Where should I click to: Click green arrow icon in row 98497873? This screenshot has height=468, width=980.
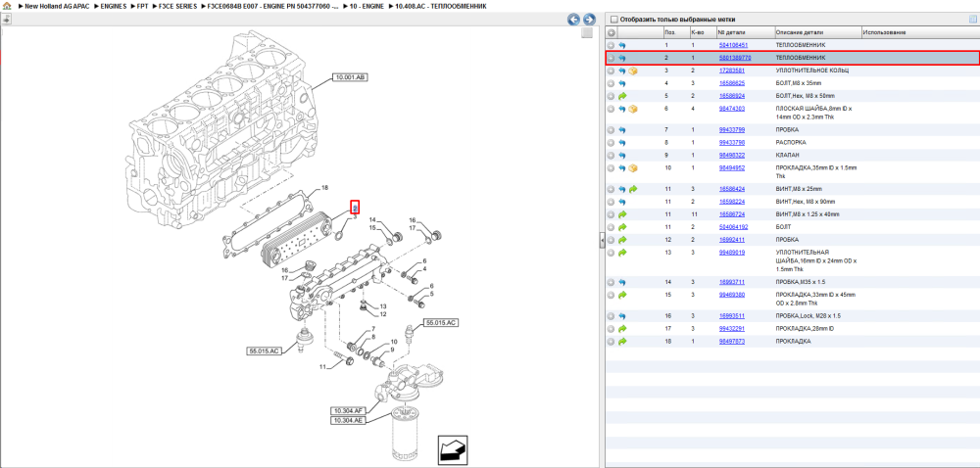(x=622, y=342)
